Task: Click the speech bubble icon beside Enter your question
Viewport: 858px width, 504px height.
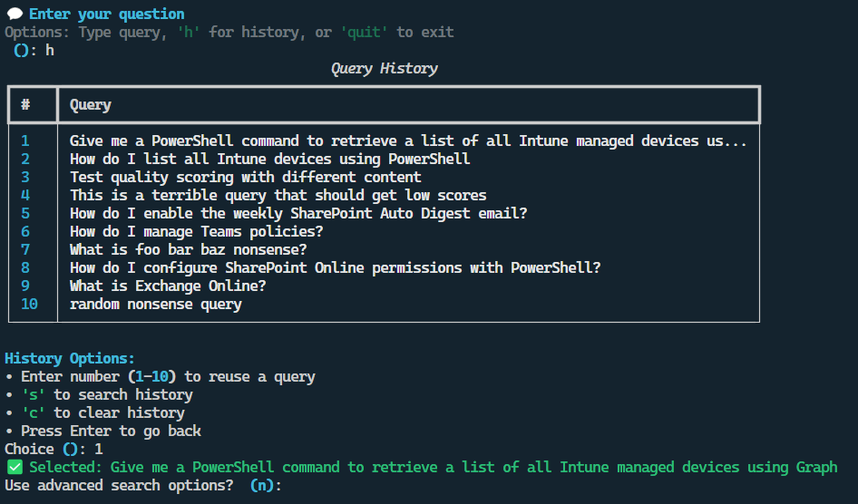Action: tap(15, 15)
